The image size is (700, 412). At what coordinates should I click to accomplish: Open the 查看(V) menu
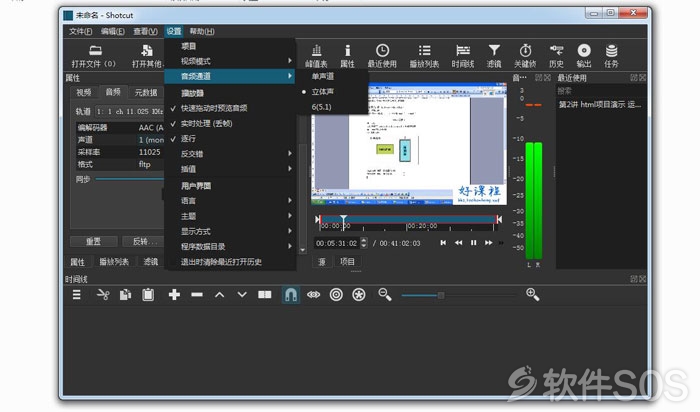[145, 31]
